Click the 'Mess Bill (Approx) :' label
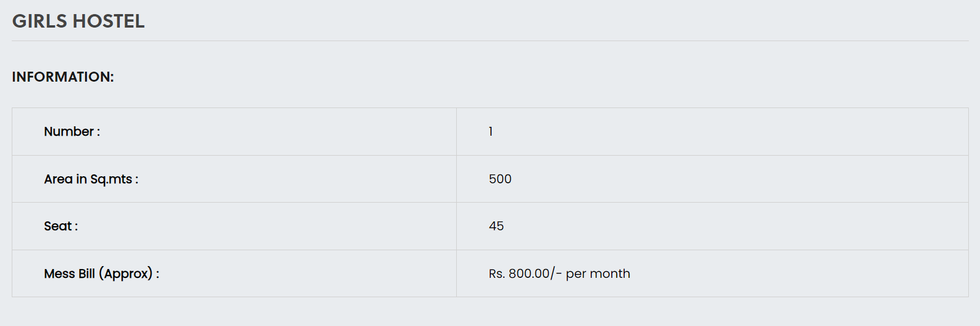This screenshot has height=326, width=980. 101,274
